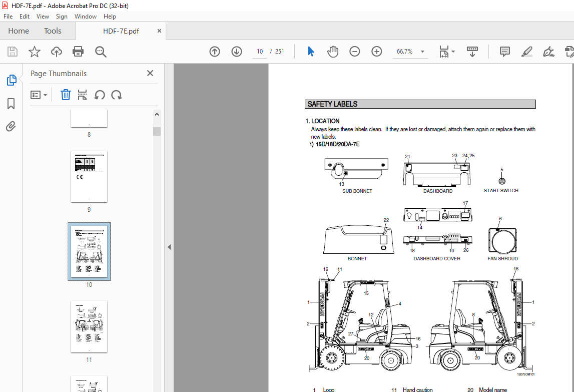Open the Window menu

tap(86, 17)
